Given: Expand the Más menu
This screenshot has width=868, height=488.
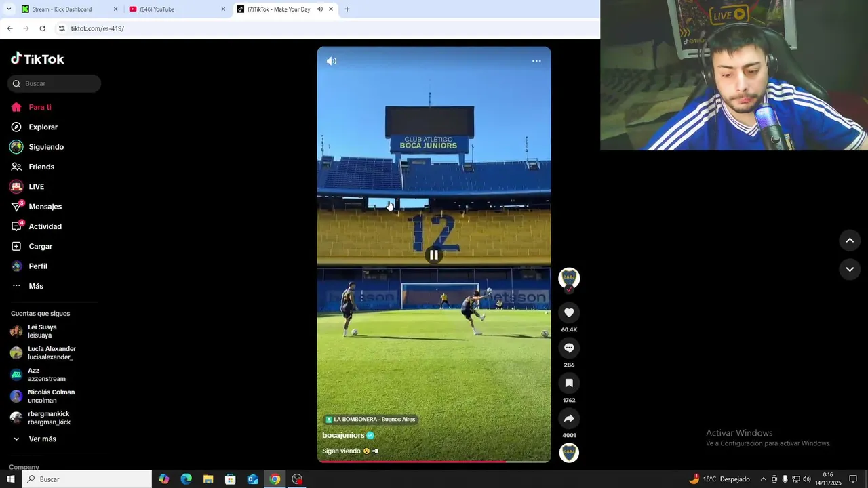Looking at the screenshot, I should point(27,286).
